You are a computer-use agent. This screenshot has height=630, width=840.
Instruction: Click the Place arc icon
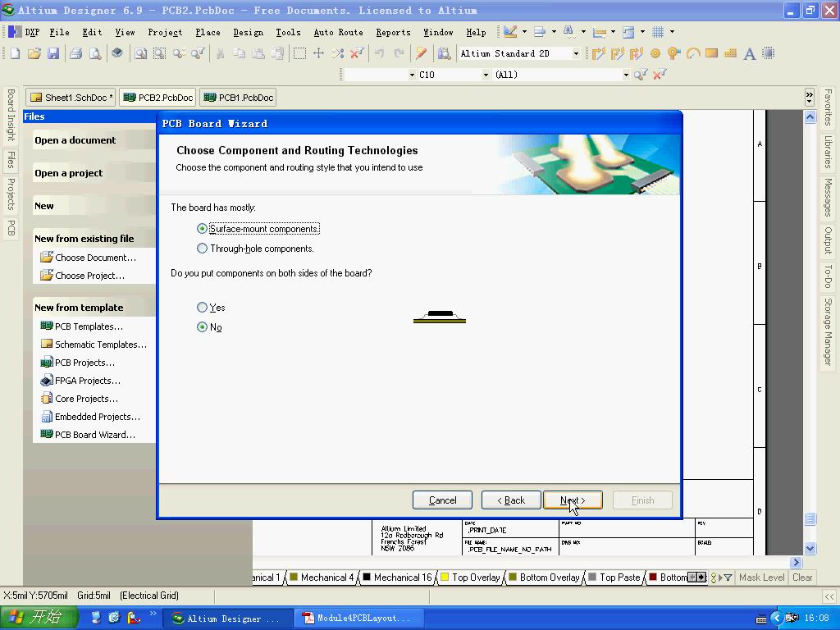point(693,53)
